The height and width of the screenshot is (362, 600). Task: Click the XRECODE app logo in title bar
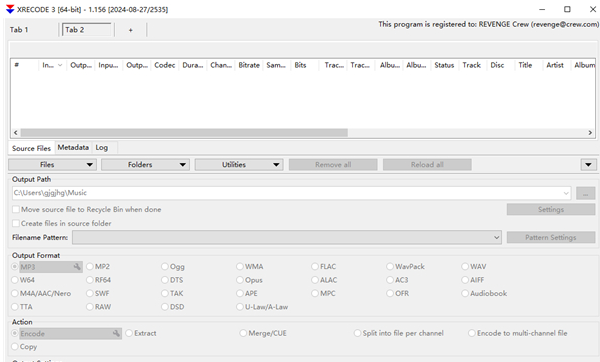pos(10,9)
